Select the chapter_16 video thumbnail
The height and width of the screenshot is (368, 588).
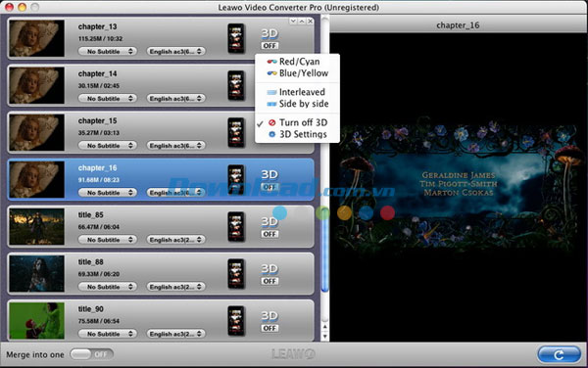(x=37, y=180)
